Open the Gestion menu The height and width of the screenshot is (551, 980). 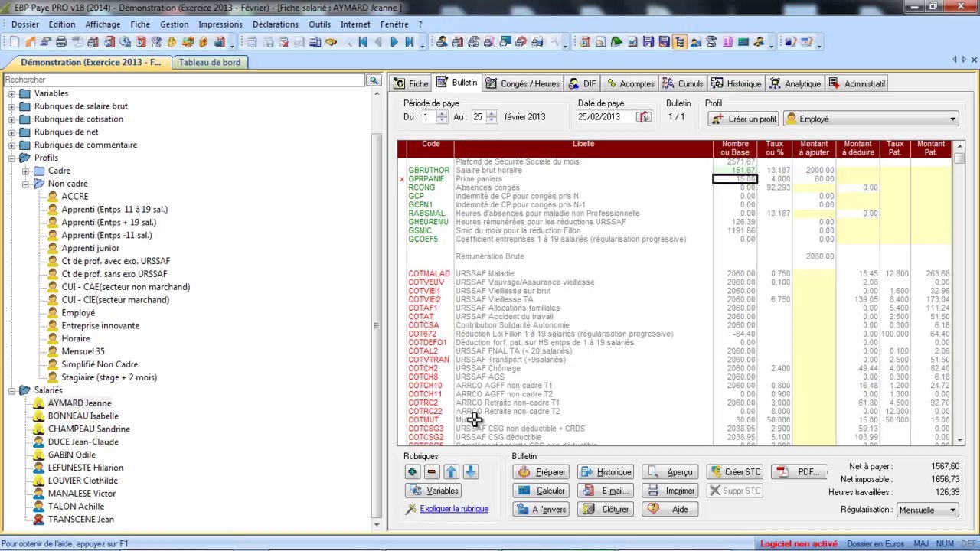175,24
